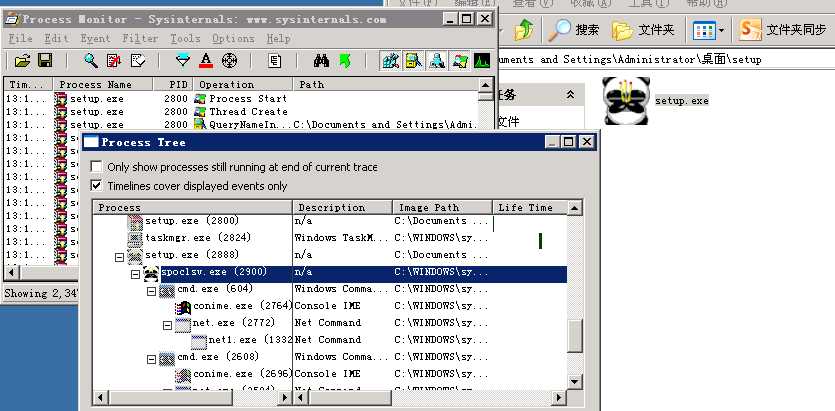The width and height of the screenshot is (835, 411).
Task: Click the Find binoculars icon
Action: tap(321, 61)
